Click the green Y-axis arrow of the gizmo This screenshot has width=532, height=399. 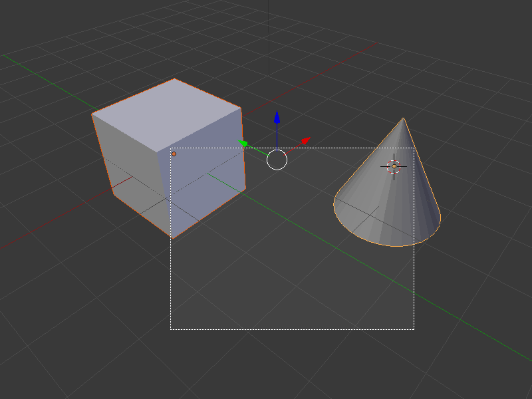243,144
